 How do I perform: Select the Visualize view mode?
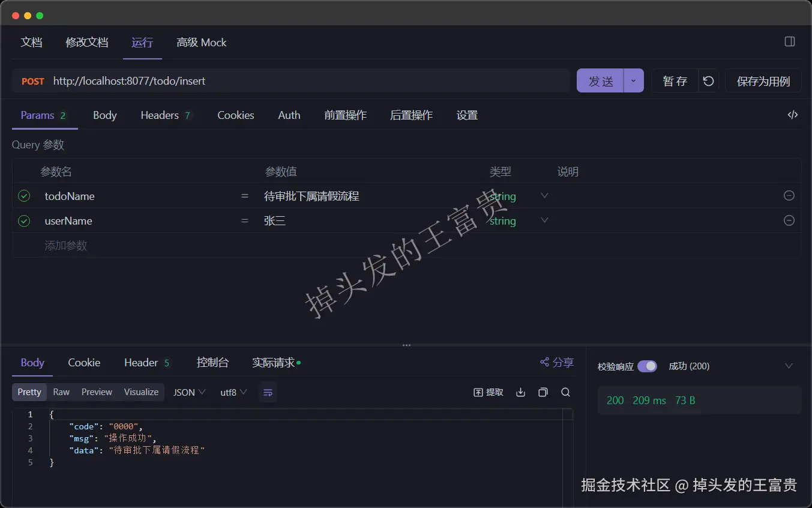141,392
